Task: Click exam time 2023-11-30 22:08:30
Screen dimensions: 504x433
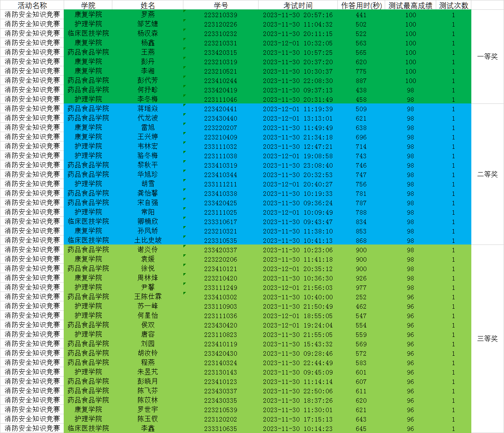Action: pyautogui.click(x=298, y=81)
